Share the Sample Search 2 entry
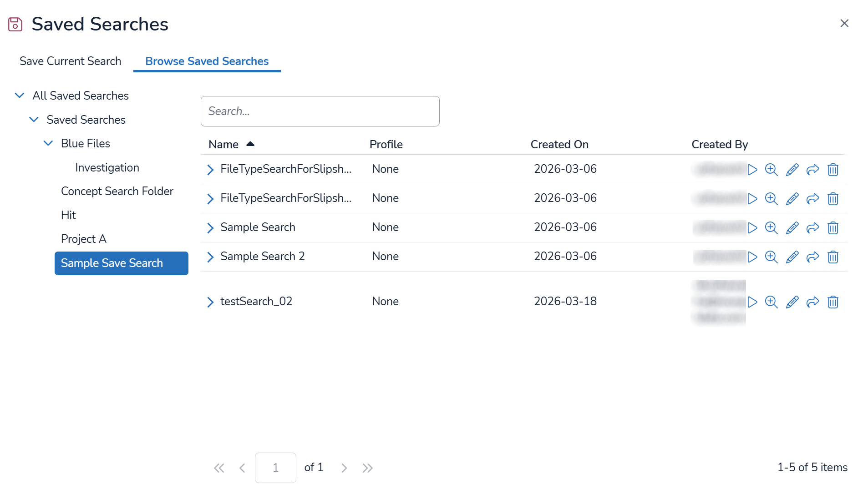The image size is (868, 499). click(812, 257)
